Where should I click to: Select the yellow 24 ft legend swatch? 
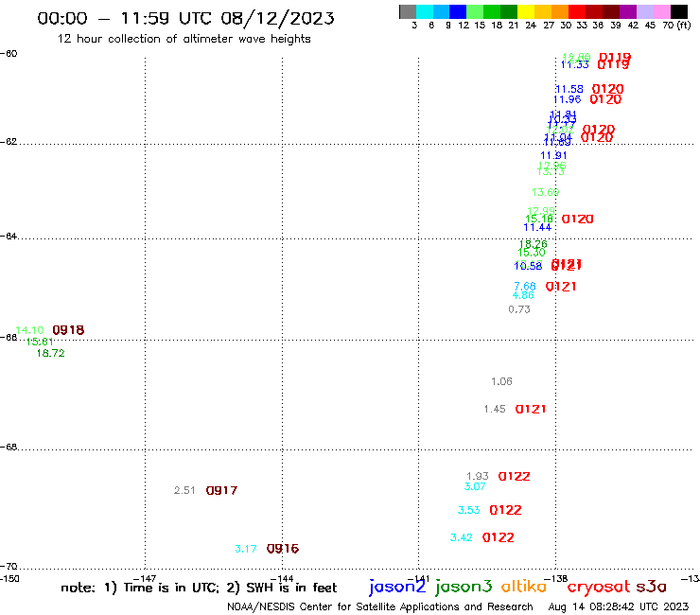tap(526, 11)
